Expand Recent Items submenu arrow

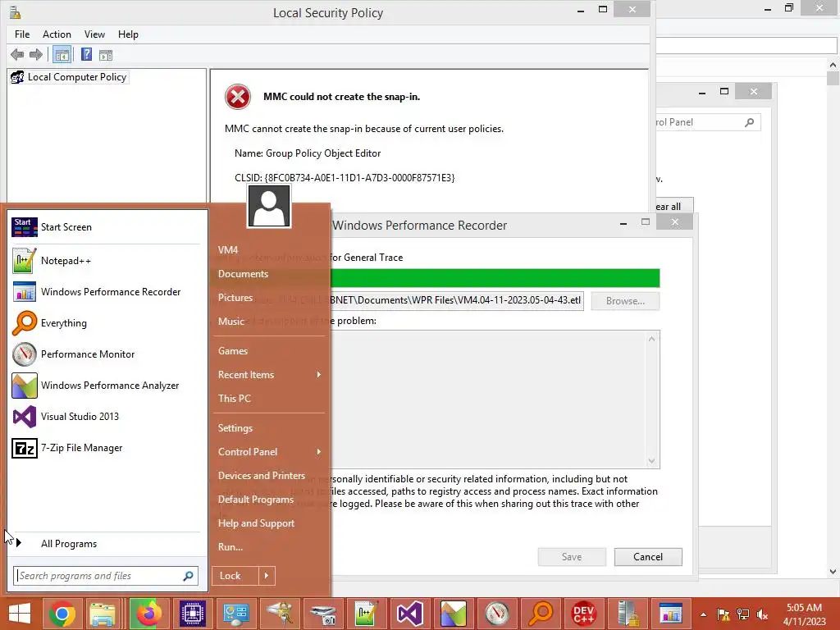319,374
